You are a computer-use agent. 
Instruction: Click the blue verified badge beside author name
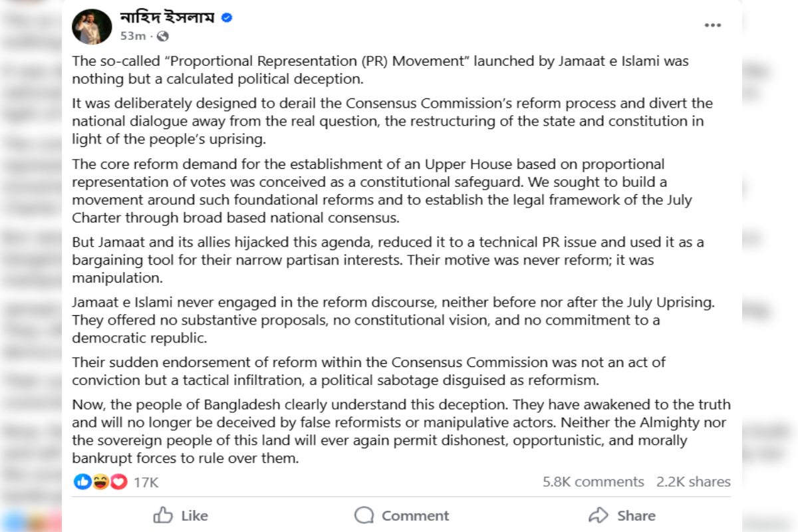[x=227, y=18]
